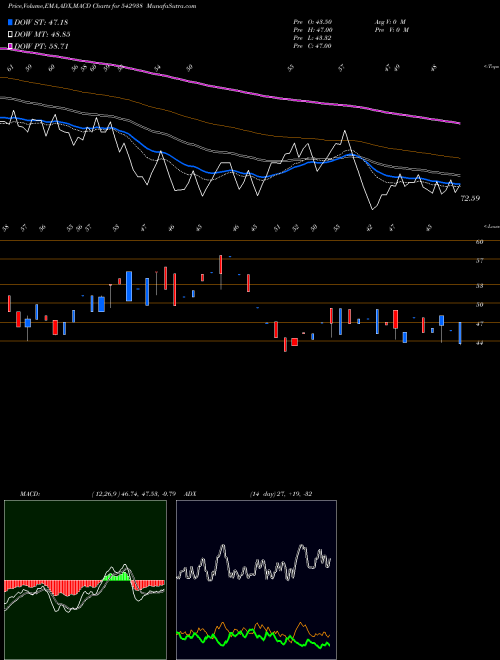Click the MACD (12,26,9) values text
The height and width of the screenshot is (660, 500).
click(133, 494)
